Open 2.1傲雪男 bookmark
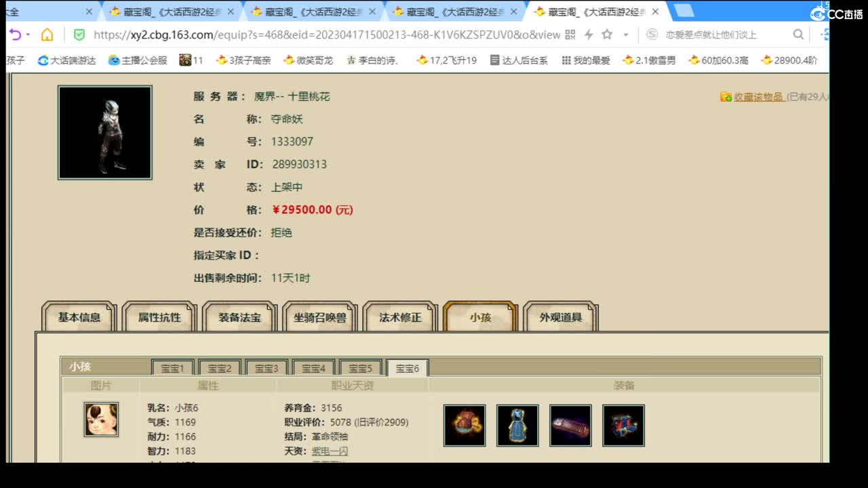This screenshot has width=868, height=488. click(x=649, y=60)
